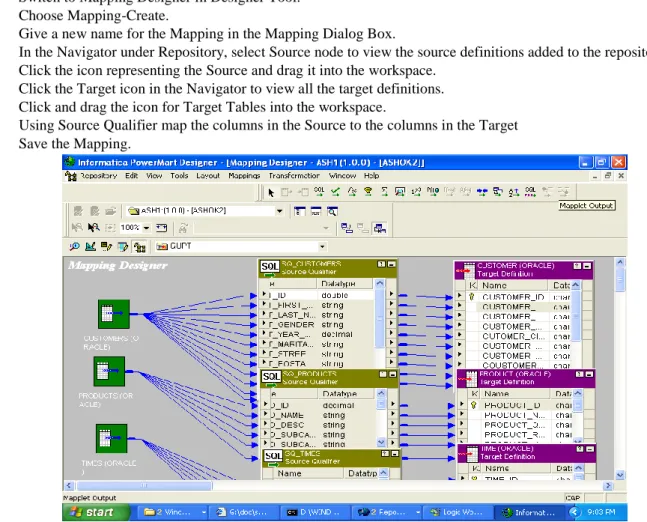Iconize the TIME (ORACLE) target definition

[x=590, y=449]
